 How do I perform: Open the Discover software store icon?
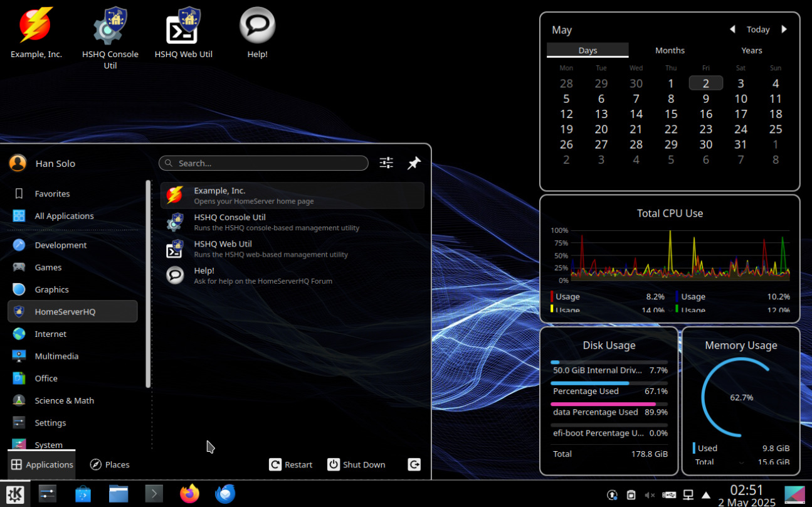(83, 494)
